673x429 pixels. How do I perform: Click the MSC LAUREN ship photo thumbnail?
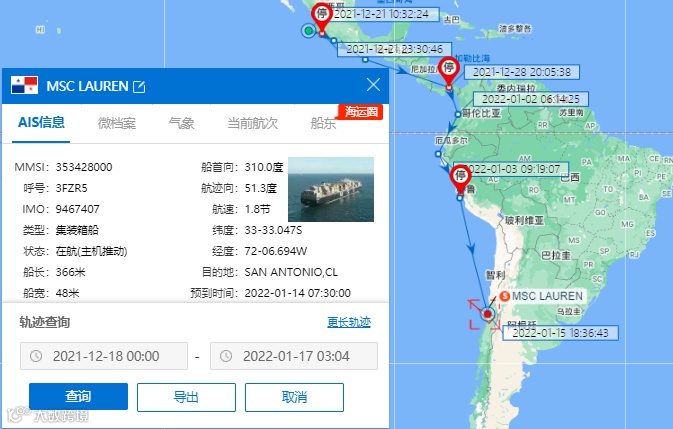click(331, 189)
